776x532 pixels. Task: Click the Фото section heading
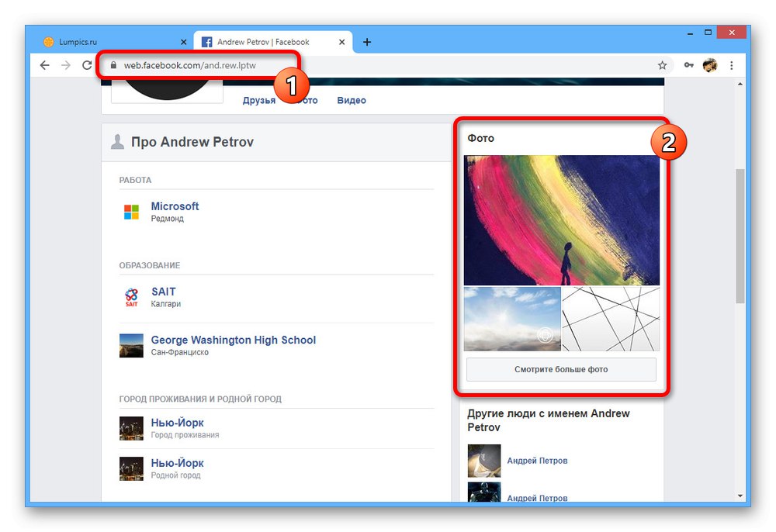480,139
